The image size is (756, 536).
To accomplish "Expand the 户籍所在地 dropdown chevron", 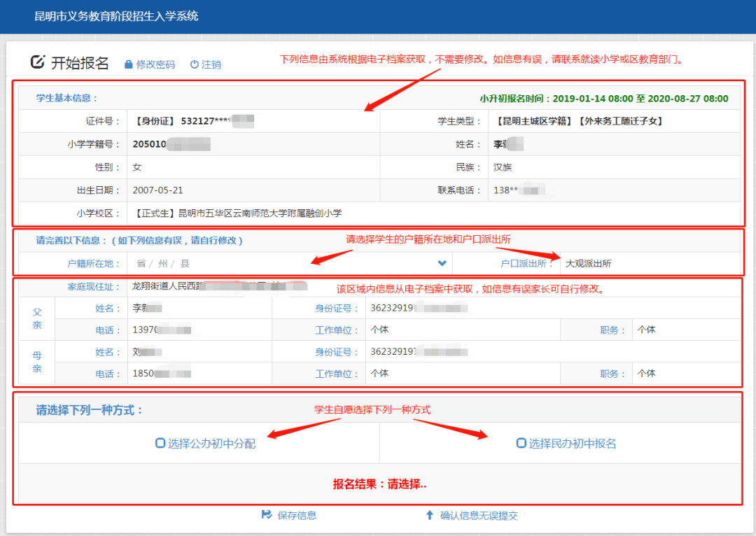I will tap(442, 263).
